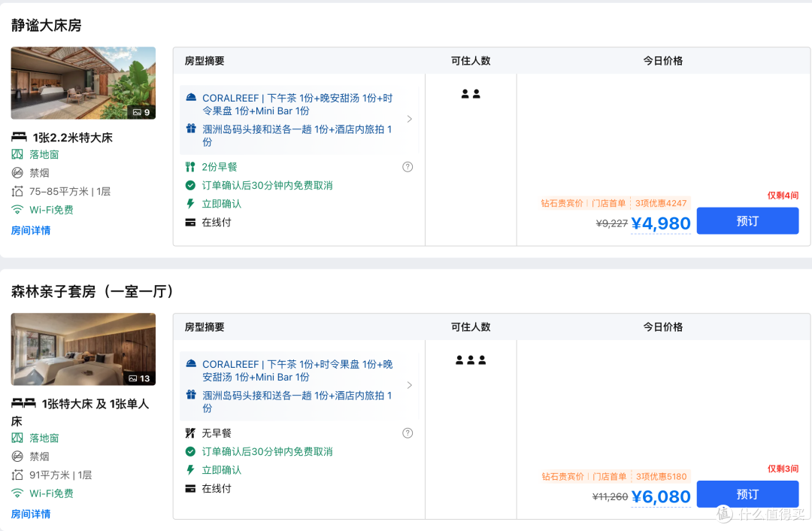Book 静谧大床房 with 预订 button
The height and width of the screenshot is (531, 812).
click(x=747, y=220)
